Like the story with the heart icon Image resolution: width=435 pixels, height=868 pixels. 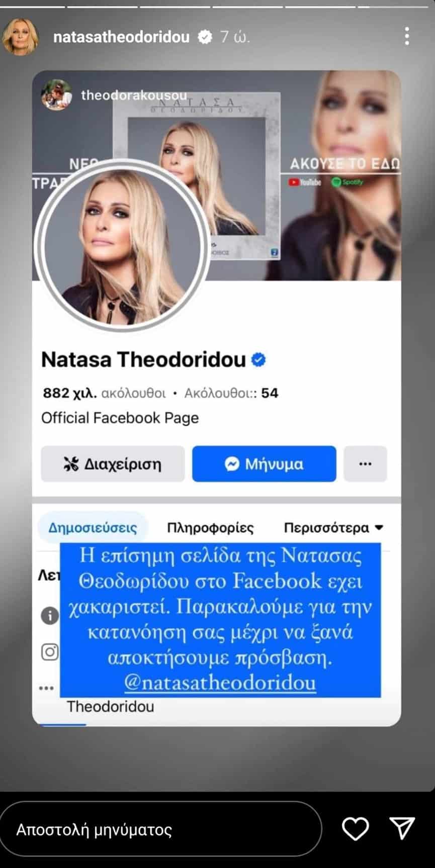355,829
